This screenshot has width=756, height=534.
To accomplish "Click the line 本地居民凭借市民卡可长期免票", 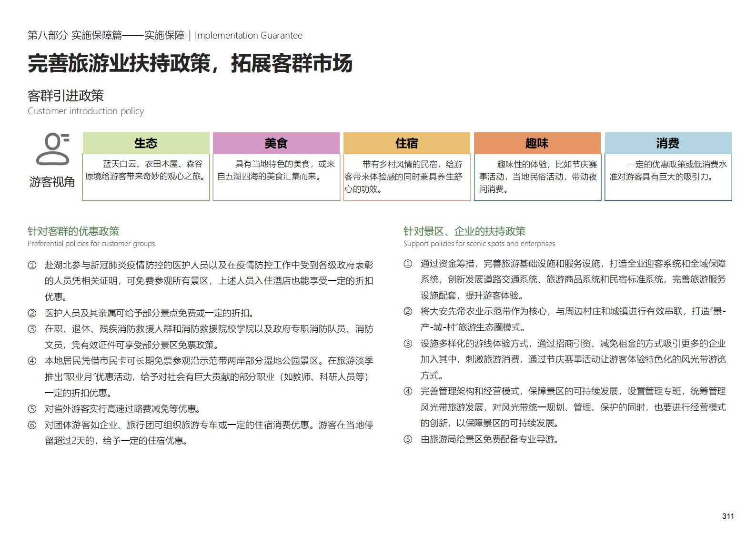I will coord(209,361).
